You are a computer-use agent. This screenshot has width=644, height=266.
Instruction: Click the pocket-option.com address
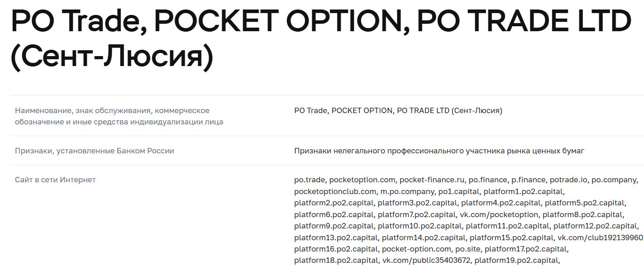click(x=416, y=249)
